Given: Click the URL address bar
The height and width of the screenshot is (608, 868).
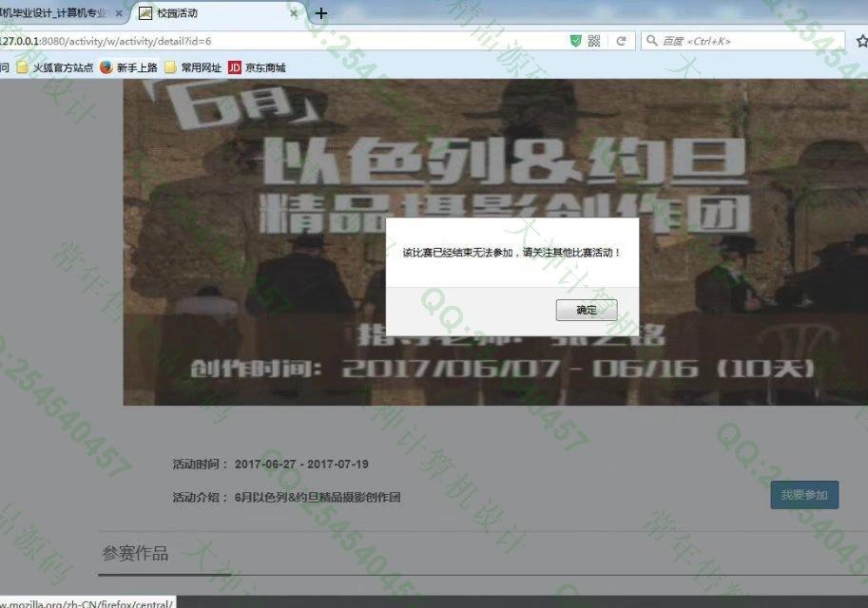Looking at the screenshot, I should 285,41.
